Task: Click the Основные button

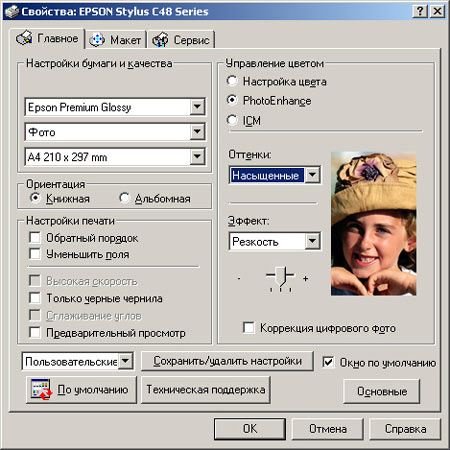Action: pyautogui.click(x=382, y=391)
